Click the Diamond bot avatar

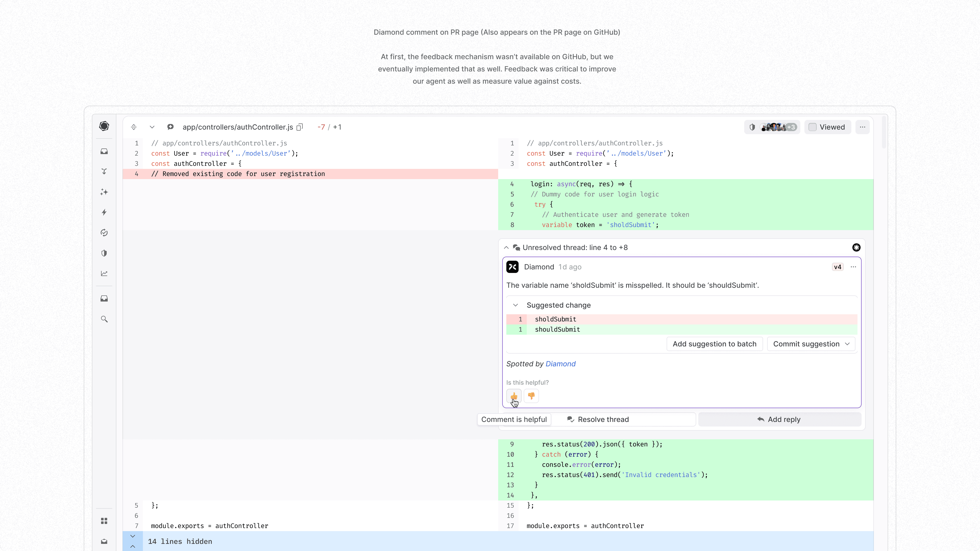512,267
